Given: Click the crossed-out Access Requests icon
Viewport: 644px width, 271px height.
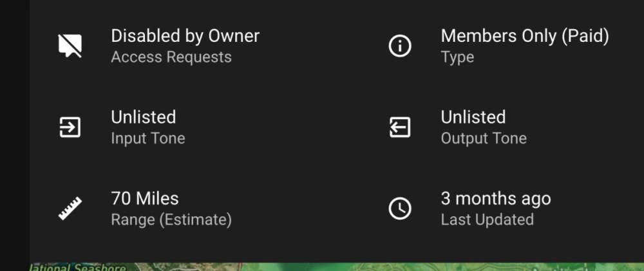Looking at the screenshot, I should click(70, 46).
